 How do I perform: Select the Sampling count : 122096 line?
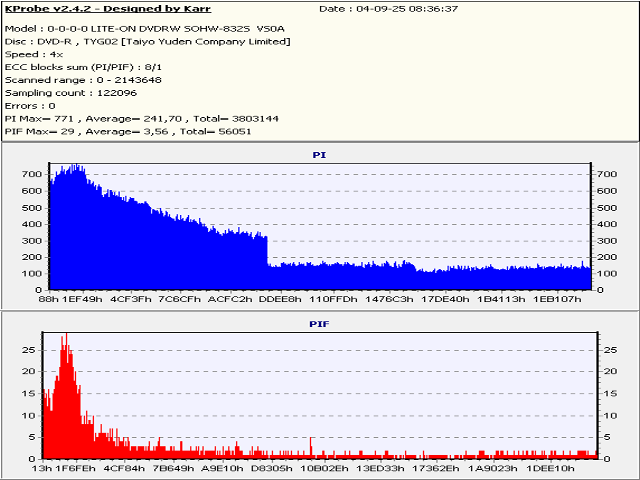tap(71, 93)
